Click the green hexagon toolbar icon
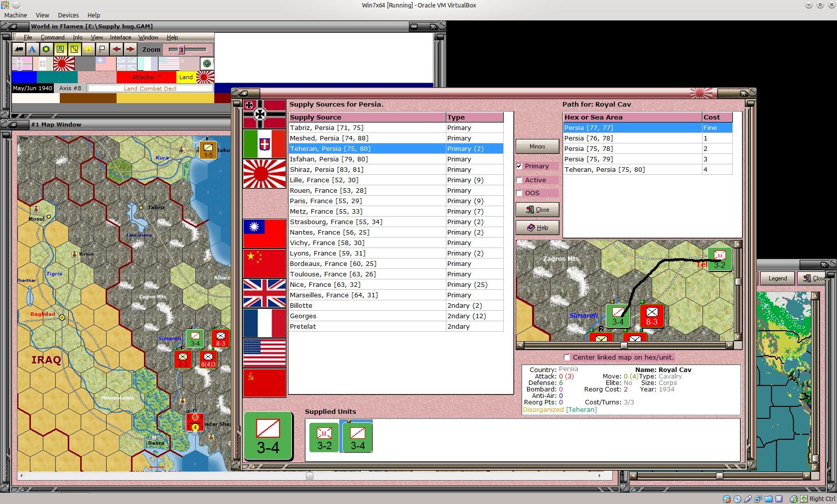Viewport: 837px width, 504px height. point(46,49)
